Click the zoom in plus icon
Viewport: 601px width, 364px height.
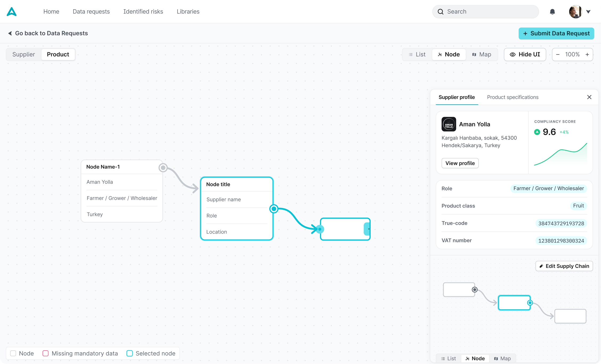point(587,54)
